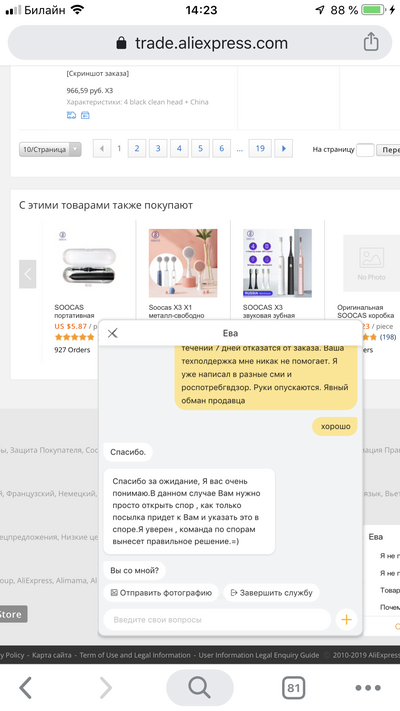Screen dimensions: 400x711
Task: Click the carousel left arrow
Action: (x=27, y=274)
